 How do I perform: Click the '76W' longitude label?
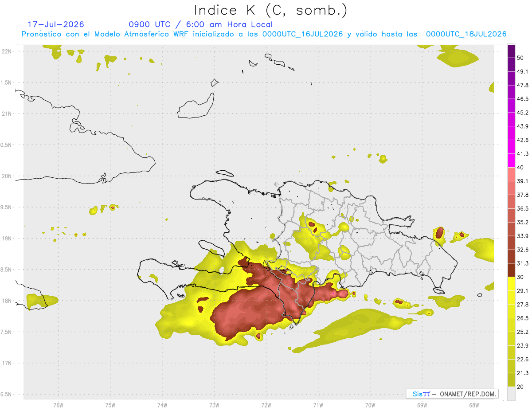58,405
